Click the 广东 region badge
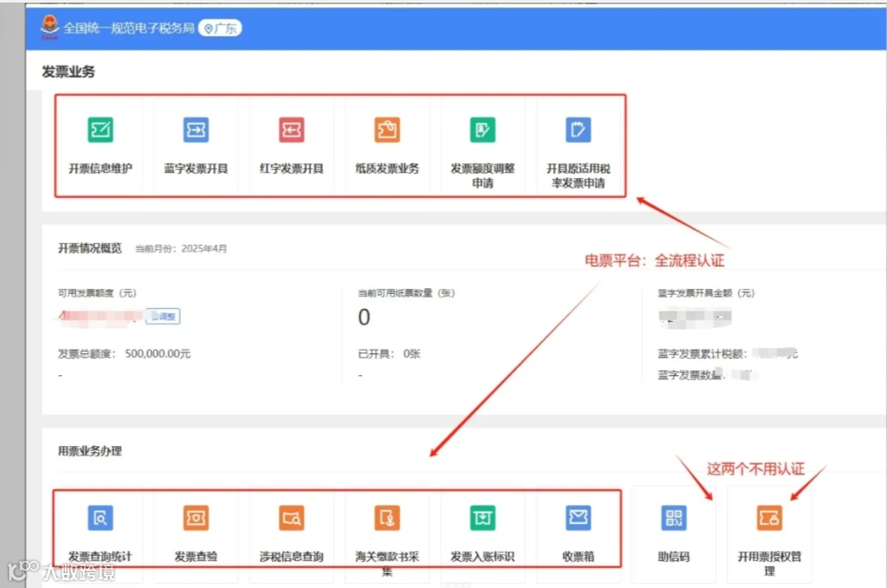887x588 pixels. point(219,27)
